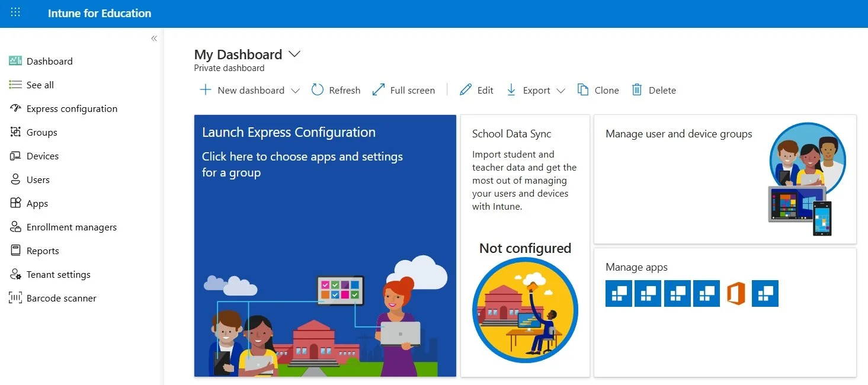Viewport: 868px width, 385px height.
Task: Click the Users person icon
Action: click(x=15, y=179)
